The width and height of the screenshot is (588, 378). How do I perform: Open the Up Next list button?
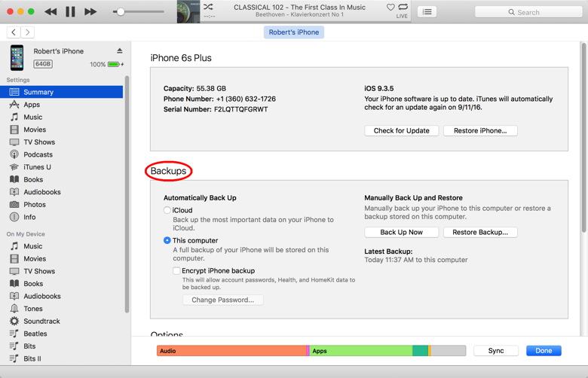pyautogui.click(x=427, y=12)
